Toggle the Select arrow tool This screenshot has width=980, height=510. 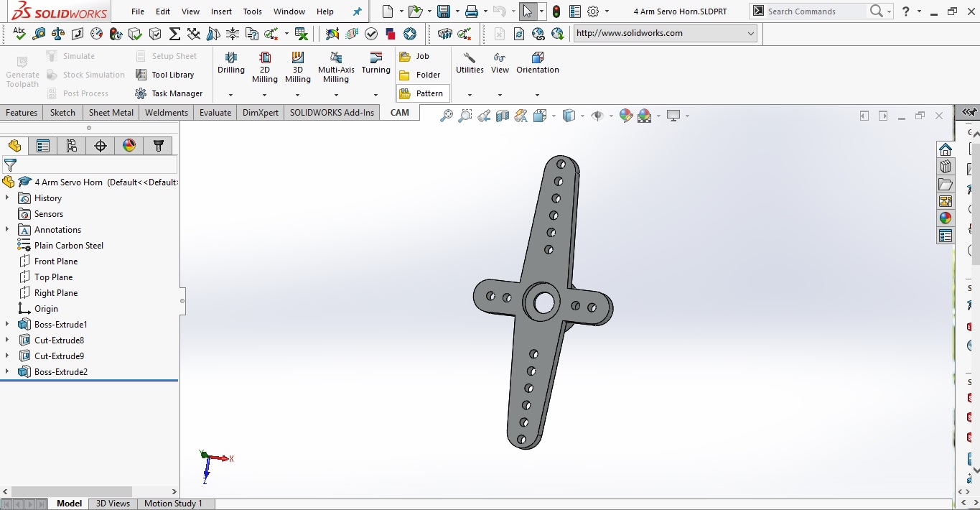click(x=528, y=11)
